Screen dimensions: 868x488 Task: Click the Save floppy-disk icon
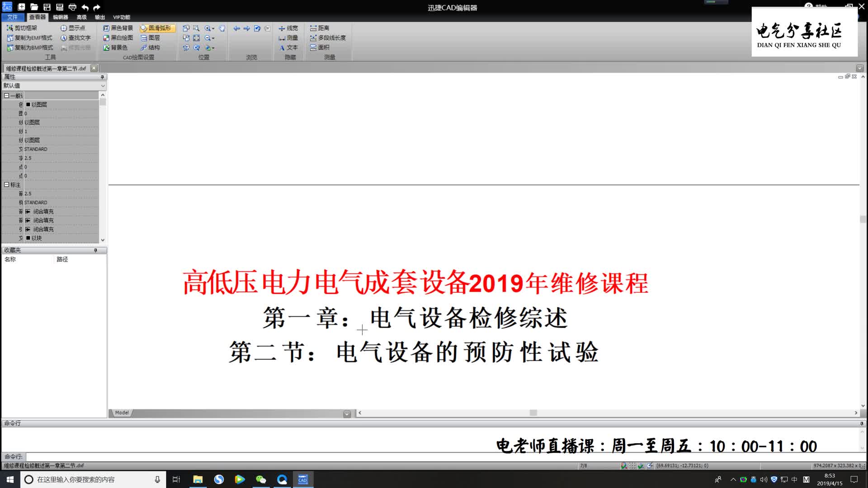47,7
